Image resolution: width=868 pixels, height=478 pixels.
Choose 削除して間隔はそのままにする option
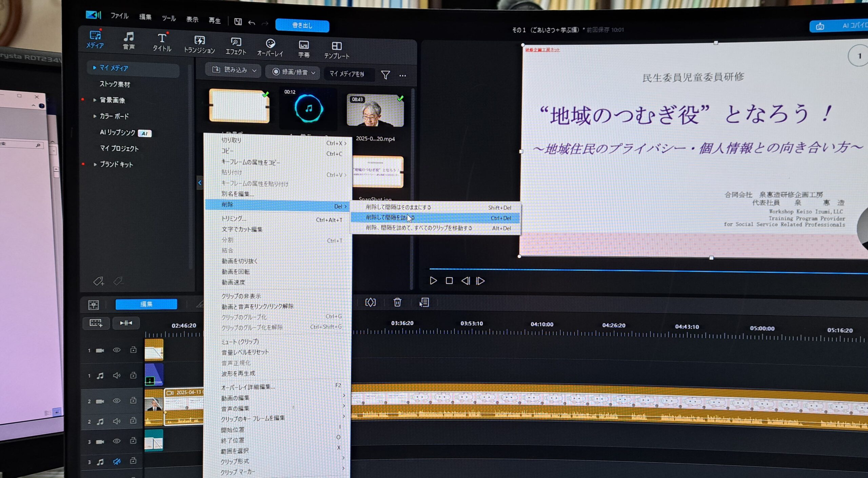pos(435,207)
